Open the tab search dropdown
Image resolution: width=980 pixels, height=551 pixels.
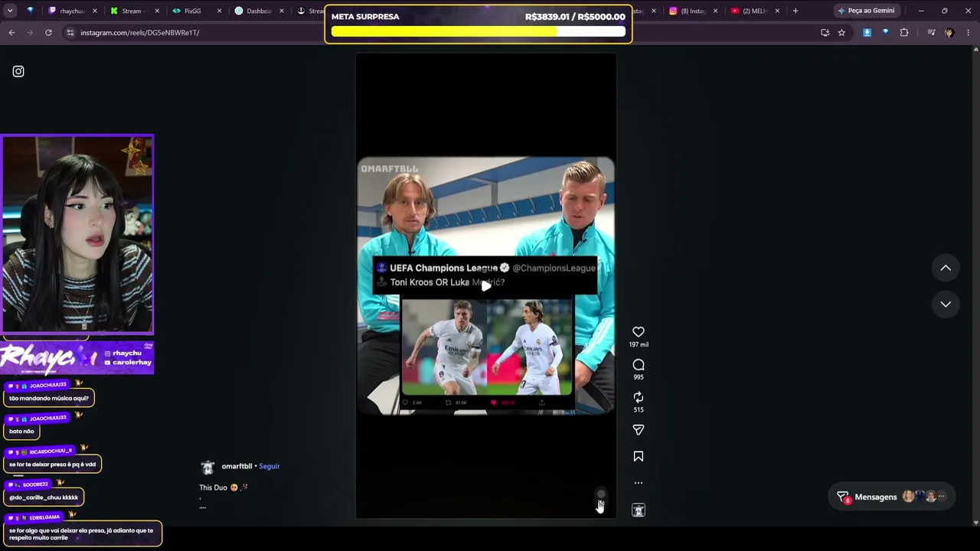pyautogui.click(x=10, y=11)
